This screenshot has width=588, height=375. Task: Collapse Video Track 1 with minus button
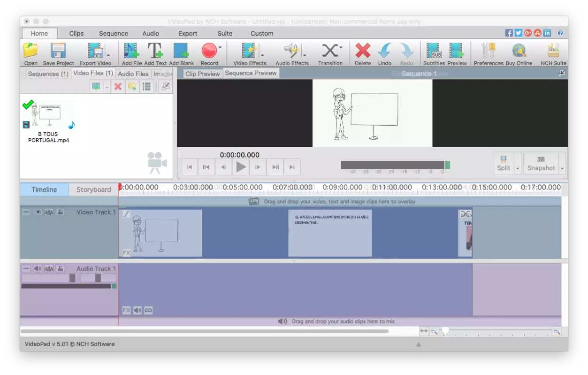(26, 212)
